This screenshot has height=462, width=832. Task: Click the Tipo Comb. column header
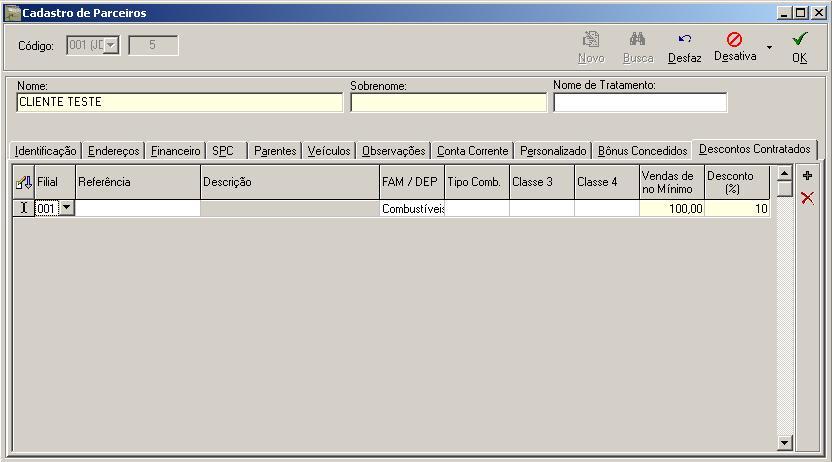click(477, 182)
